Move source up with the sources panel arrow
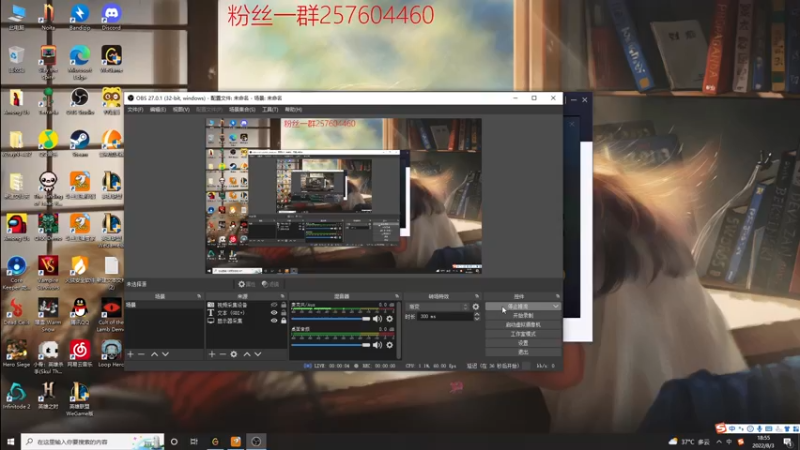 [x=247, y=354]
